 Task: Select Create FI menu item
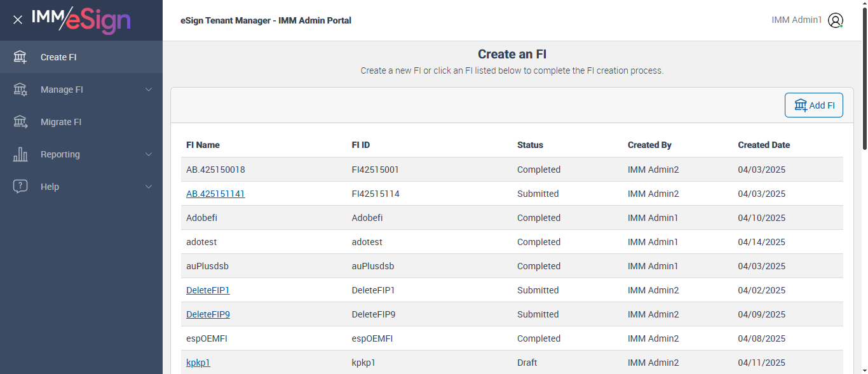click(x=58, y=57)
